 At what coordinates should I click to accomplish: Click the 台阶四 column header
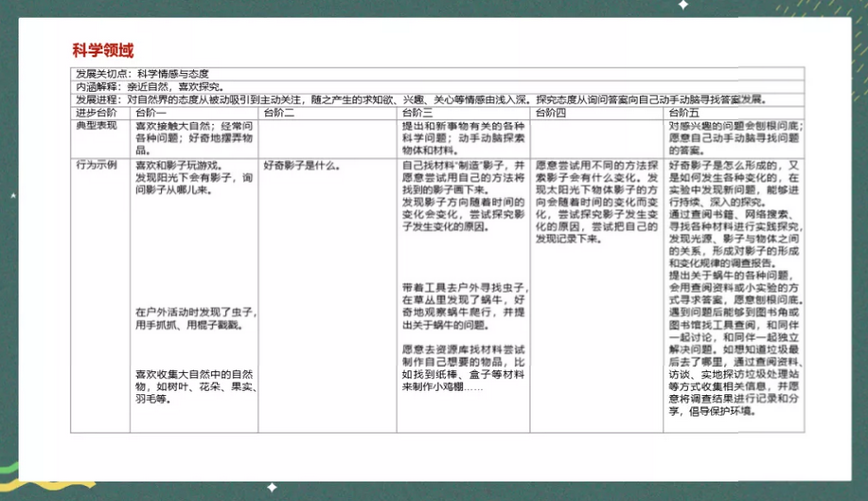coord(550,112)
